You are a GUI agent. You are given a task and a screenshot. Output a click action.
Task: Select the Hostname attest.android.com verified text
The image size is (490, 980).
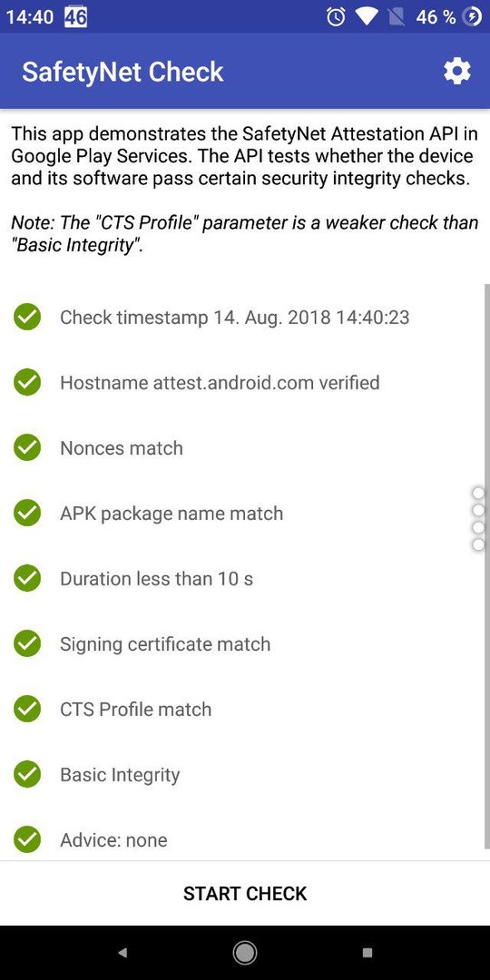[220, 383]
